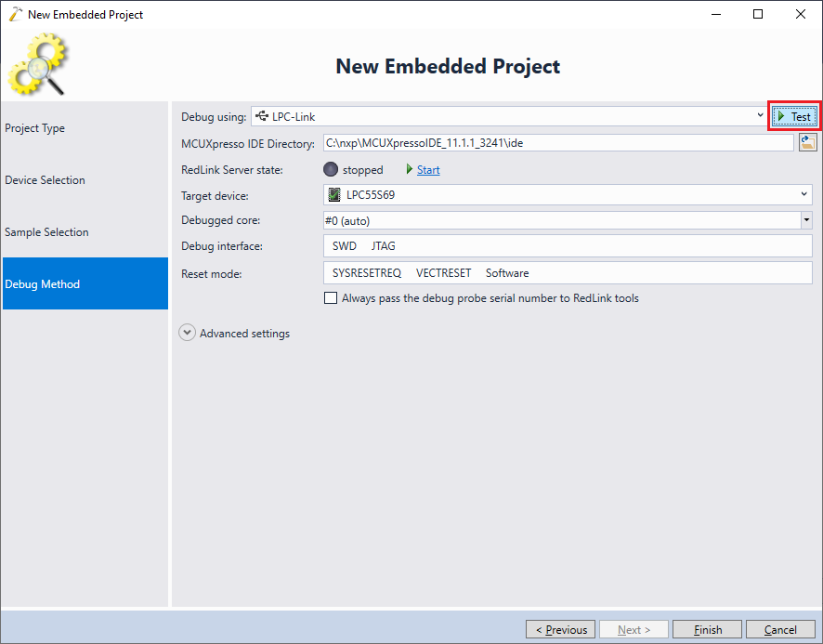Select SWD debug interface
823x644 pixels.
tap(345, 246)
